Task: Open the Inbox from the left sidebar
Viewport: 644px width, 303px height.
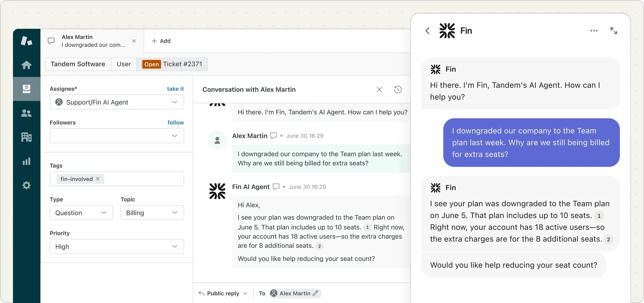Action: [26, 89]
